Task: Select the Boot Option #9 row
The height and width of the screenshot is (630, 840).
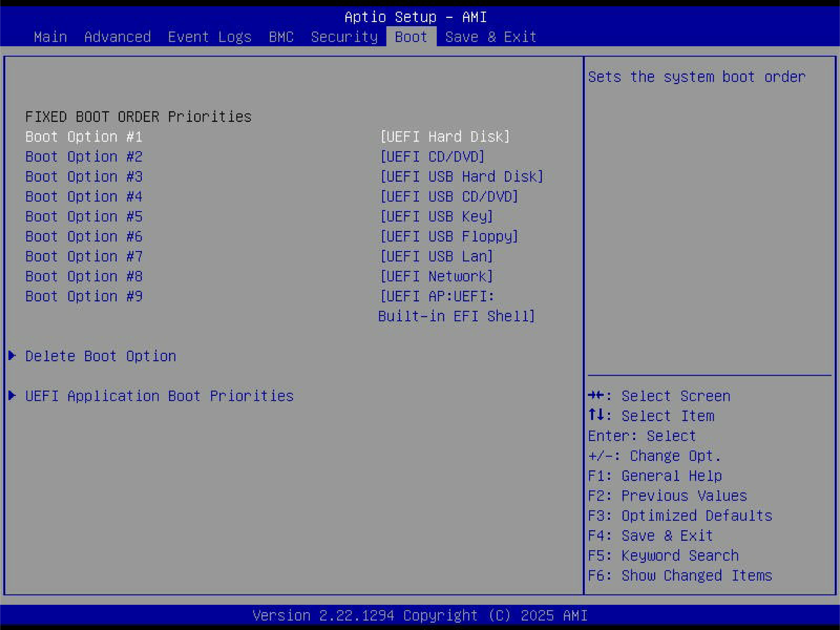Action: pos(84,296)
